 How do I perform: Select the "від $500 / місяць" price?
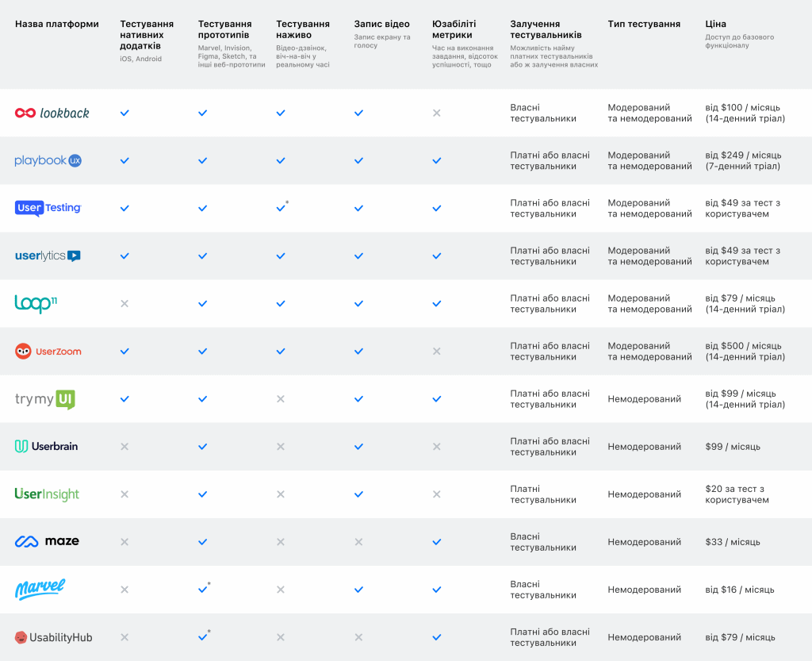pos(743,345)
